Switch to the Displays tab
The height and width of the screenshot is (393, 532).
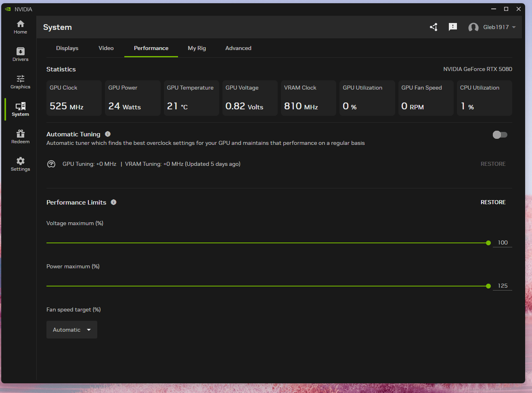[x=67, y=48]
